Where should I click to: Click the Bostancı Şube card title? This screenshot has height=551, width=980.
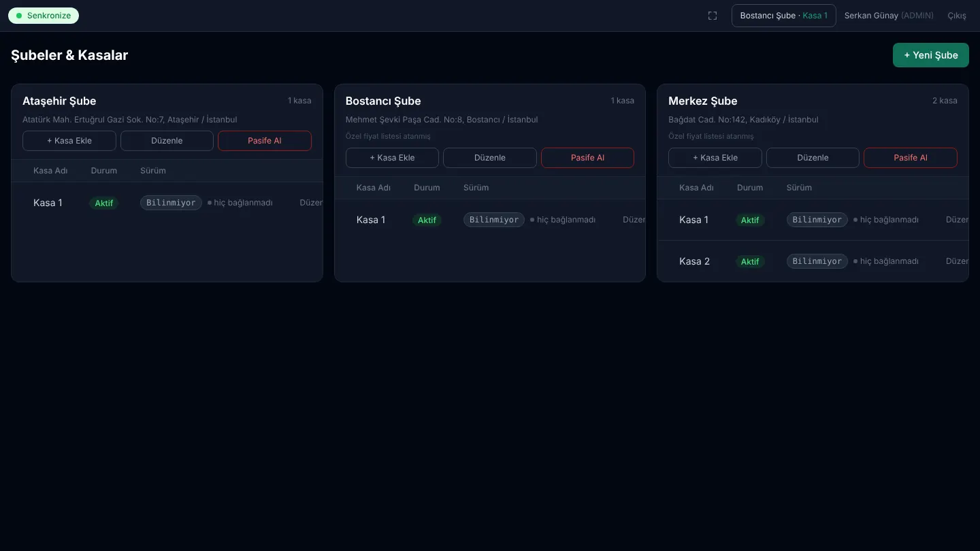[x=383, y=101]
